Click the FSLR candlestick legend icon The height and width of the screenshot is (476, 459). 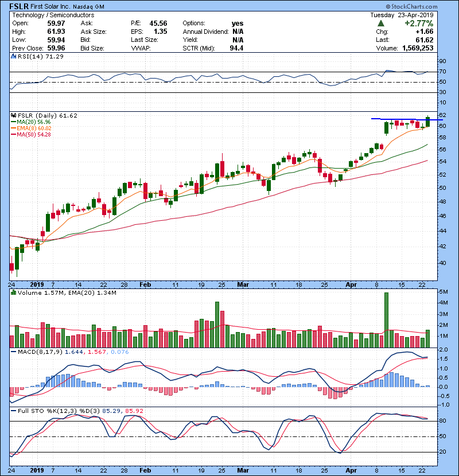tap(13, 115)
